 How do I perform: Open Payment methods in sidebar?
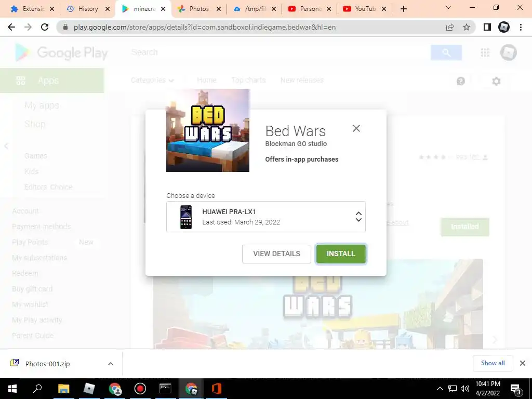click(42, 227)
